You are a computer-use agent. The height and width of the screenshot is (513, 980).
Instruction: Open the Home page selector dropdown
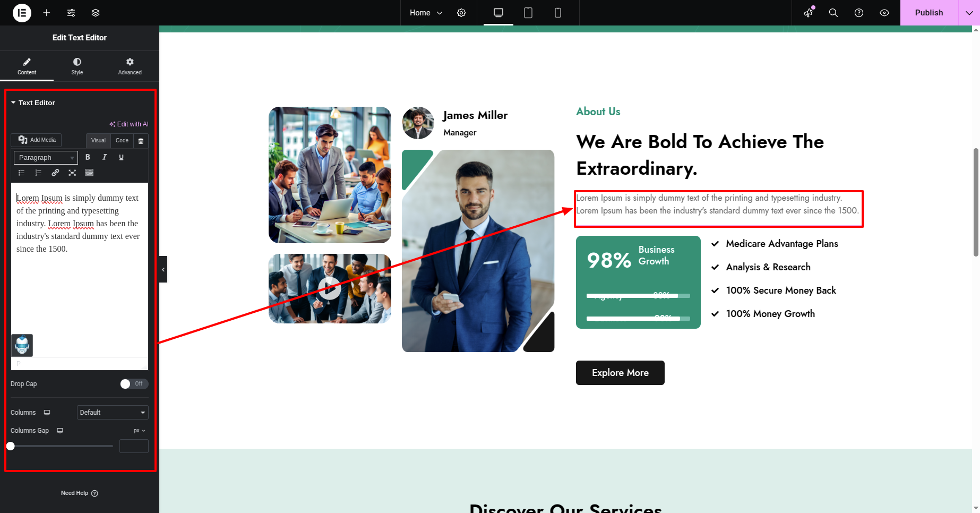pyautogui.click(x=426, y=13)
